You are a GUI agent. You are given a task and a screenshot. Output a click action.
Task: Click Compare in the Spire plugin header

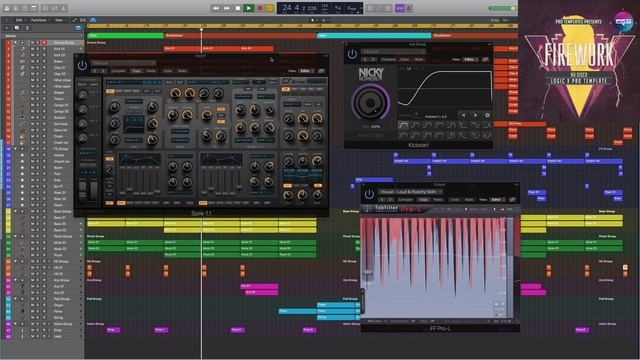[x=119, y=71]
